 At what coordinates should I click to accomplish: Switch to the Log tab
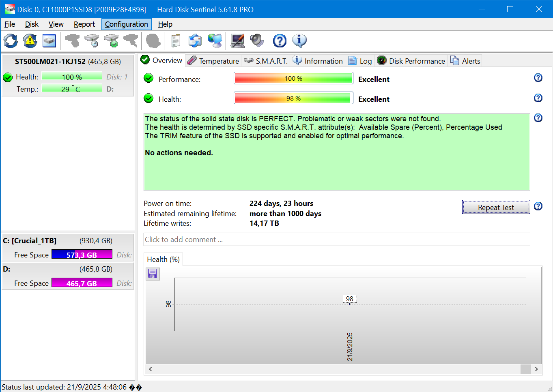[x=360, y=61]
